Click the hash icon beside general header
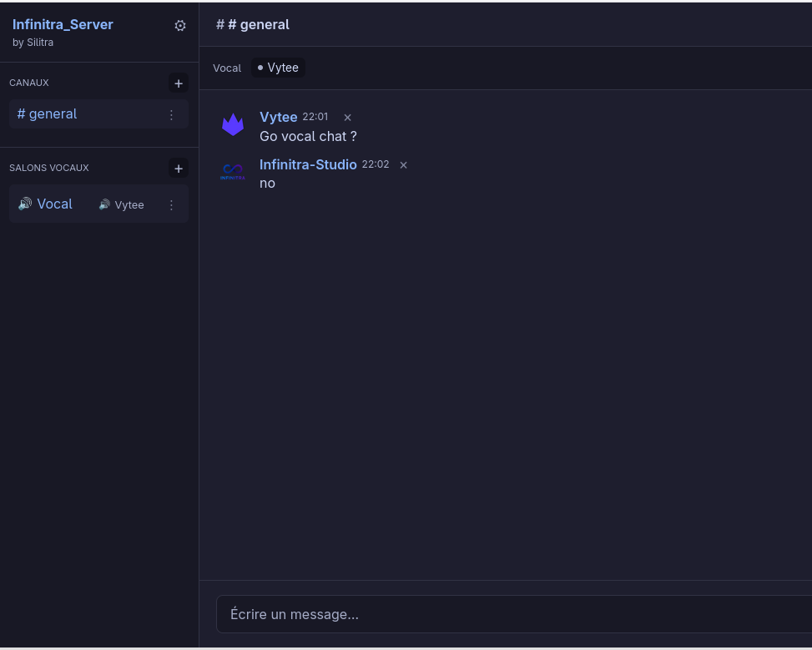The height and width of the screenshot is (650, 812). click(219, 24)
